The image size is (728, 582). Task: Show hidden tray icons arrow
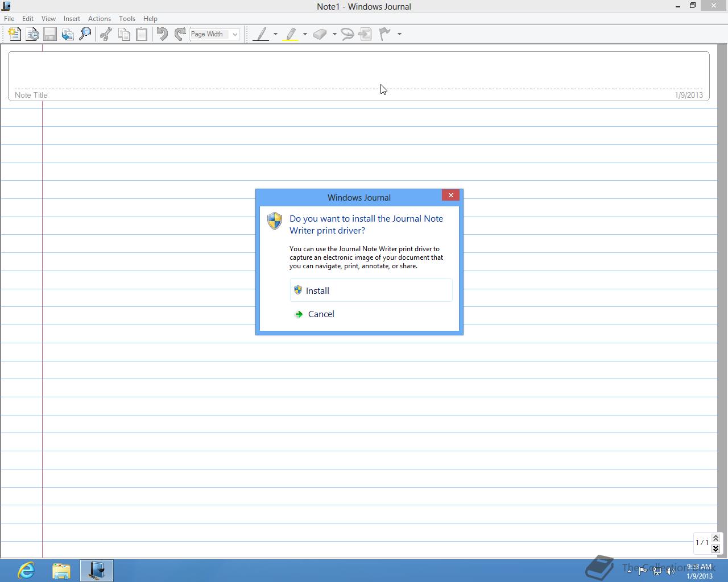pyautogui.click(x=629, y=571)
